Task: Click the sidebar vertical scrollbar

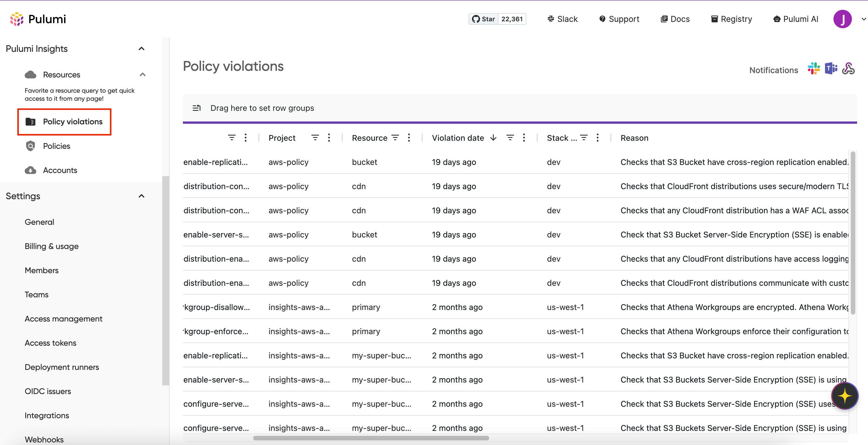Action: coord(165,280)
